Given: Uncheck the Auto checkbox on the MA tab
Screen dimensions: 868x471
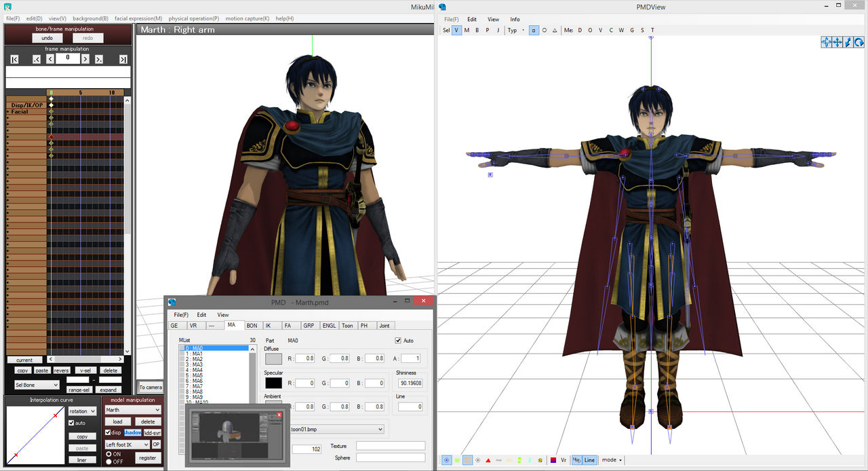Looking at the screenshot, I should pos(397,340).
